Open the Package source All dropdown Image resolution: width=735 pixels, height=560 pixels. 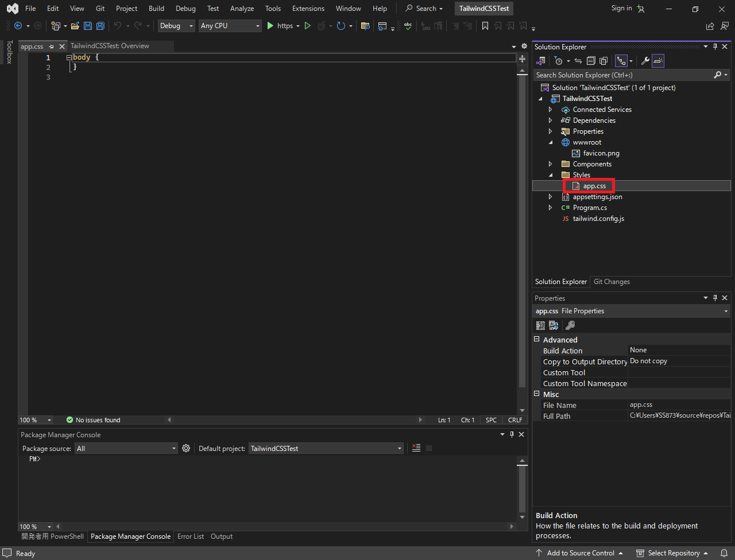click(126, 448)
